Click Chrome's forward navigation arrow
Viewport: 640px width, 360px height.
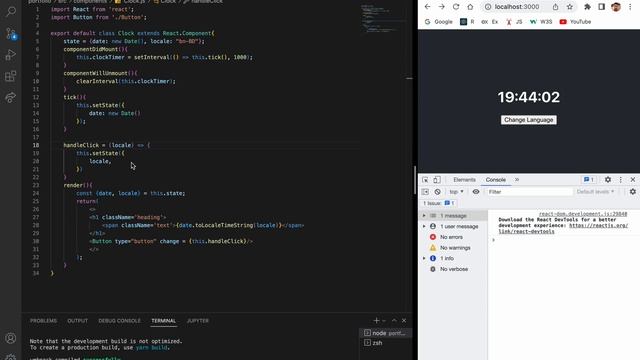click(441, 7)
